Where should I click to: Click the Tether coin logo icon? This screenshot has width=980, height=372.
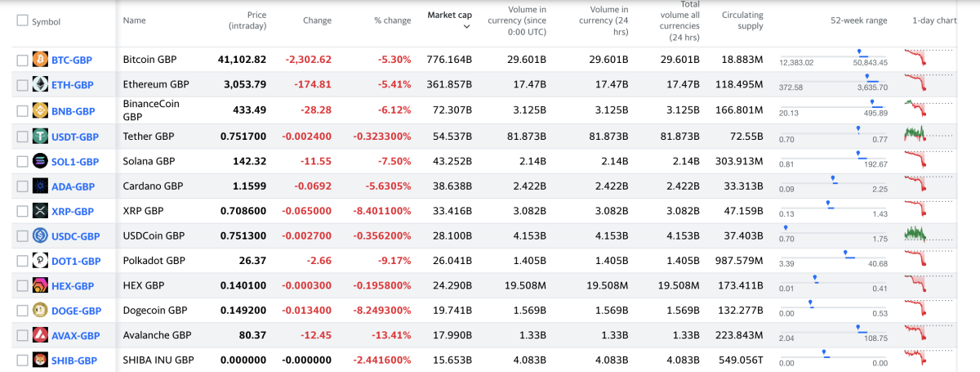coord(40,137)
